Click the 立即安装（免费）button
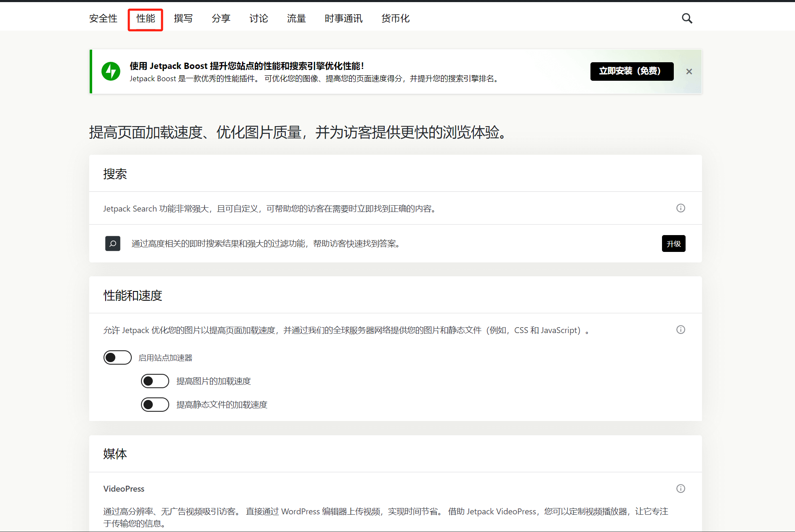Image resolution: width=795 pixels, height=532 pixels. (x=632, y=71)
